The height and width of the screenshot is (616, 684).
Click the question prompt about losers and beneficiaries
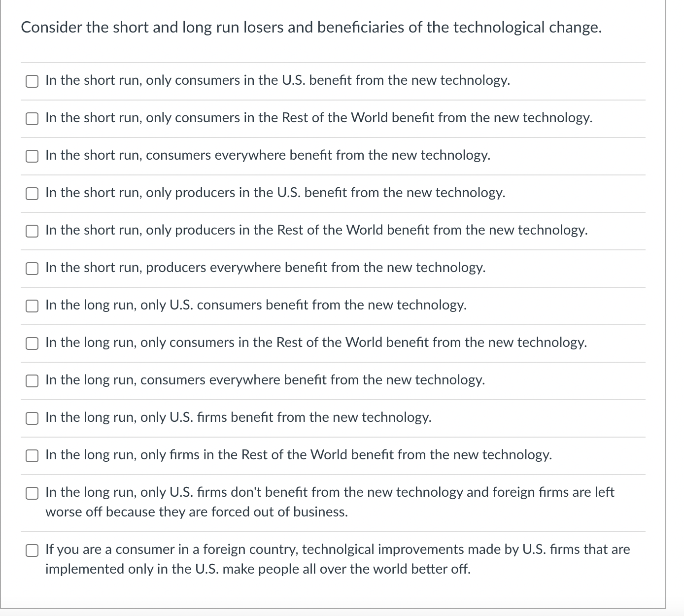click(311, 28)
